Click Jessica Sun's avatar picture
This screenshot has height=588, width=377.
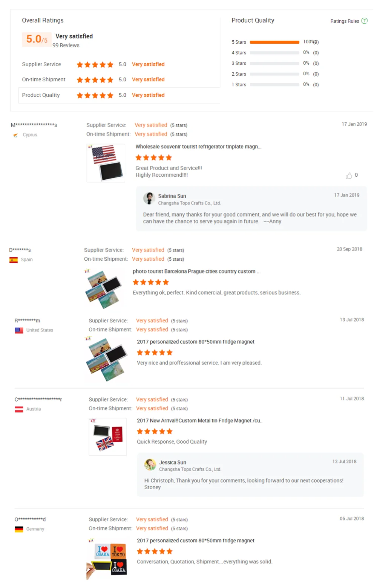click(x=150, y=464)
